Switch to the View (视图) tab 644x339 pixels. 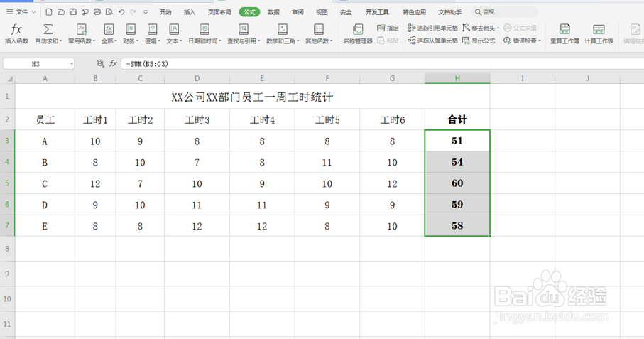[x=322, y=12]
